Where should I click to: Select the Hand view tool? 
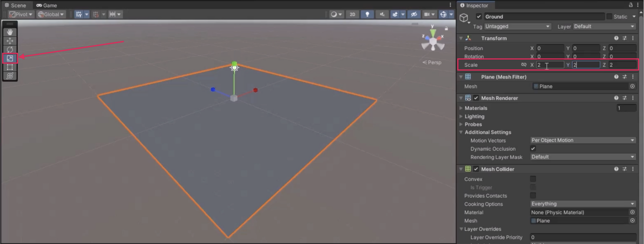pos(10,32)
